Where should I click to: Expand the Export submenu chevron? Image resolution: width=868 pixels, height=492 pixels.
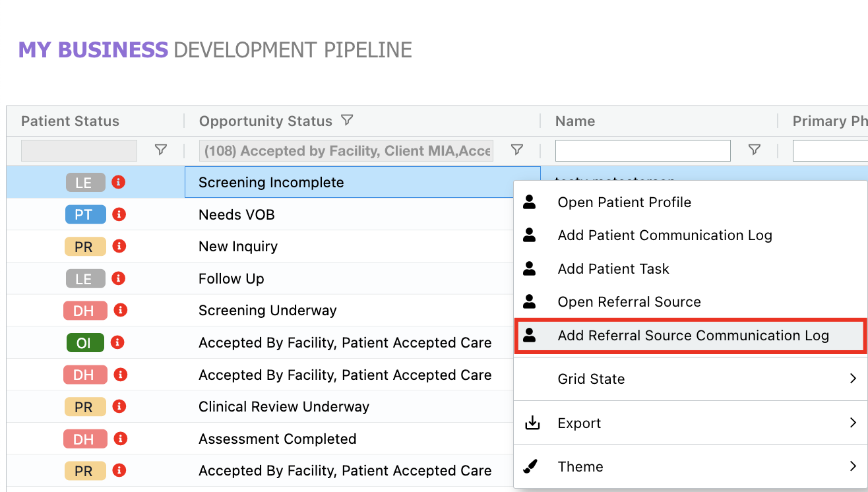(853, 423)
